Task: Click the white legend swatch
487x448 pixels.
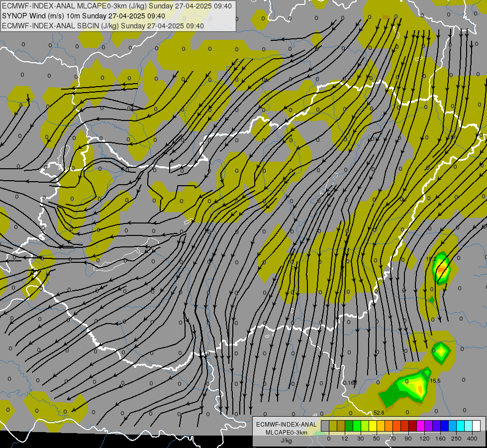Action: click(x=477, y=426)
